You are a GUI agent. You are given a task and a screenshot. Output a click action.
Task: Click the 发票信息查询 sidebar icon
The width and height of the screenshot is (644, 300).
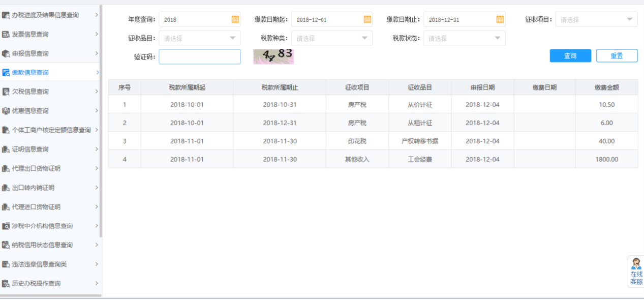point(6,35)
